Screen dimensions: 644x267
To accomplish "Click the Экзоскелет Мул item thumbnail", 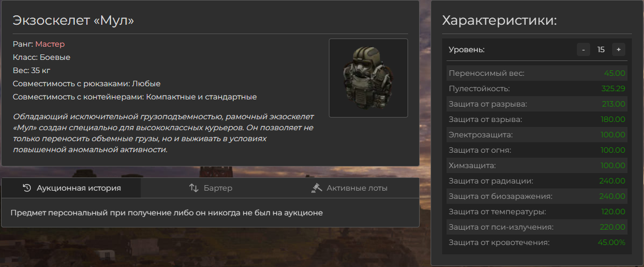I will click(368, 78).
